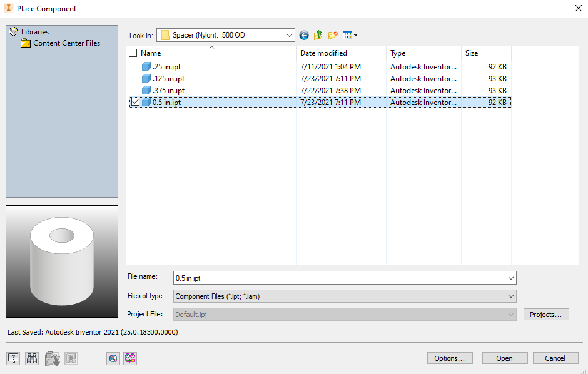
Task: Click the spacer preview thumbnail
Action: click(x=62, y=261)
